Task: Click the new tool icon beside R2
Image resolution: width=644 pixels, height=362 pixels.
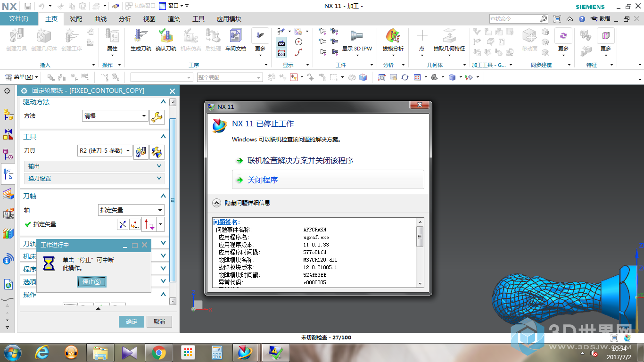Action: [x=140, y=152]
